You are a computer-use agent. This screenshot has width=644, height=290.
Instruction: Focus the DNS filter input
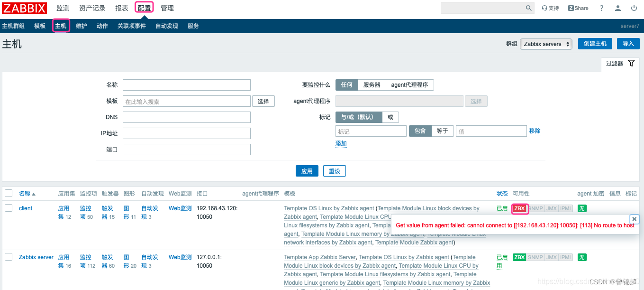tap(187, 117)
